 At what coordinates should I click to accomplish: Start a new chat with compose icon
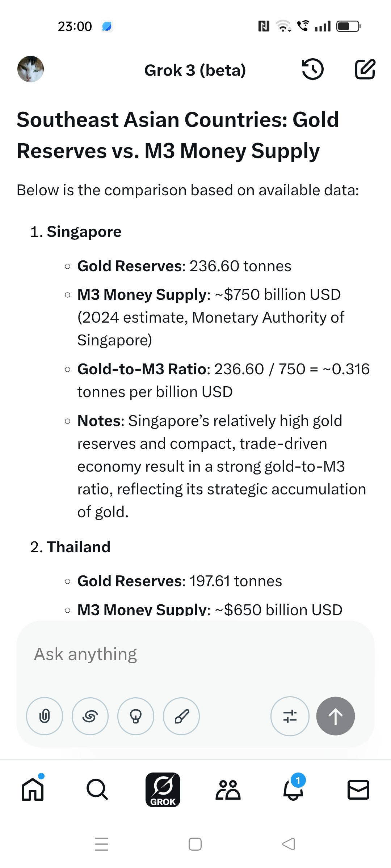pyautogui.click(x=365, y=69)
